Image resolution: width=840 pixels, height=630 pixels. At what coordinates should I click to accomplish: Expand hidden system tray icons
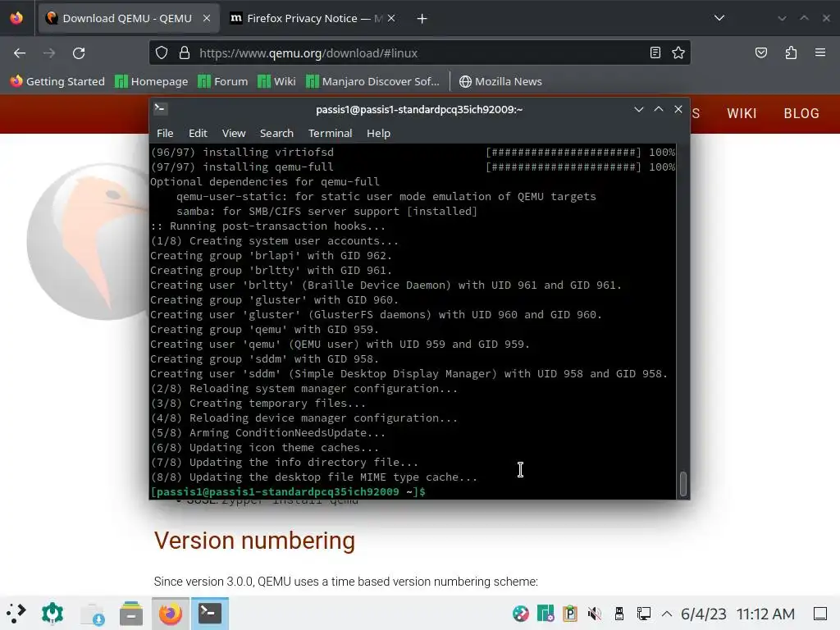tap(667, 614)
